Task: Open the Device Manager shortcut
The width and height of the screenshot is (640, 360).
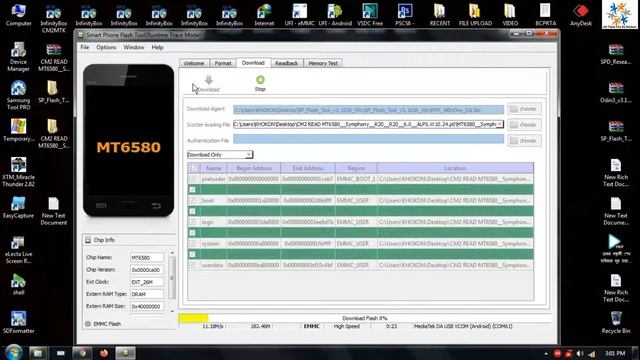Action: coord(18,57)
